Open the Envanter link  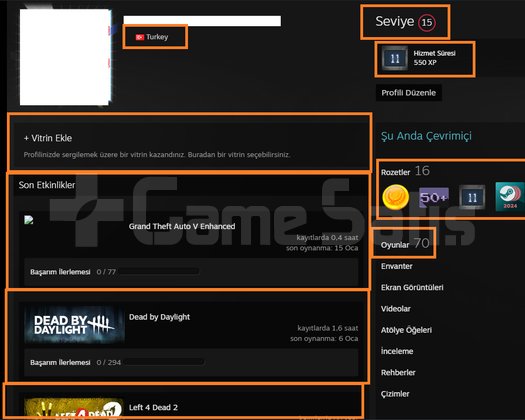tap(396, 266)
